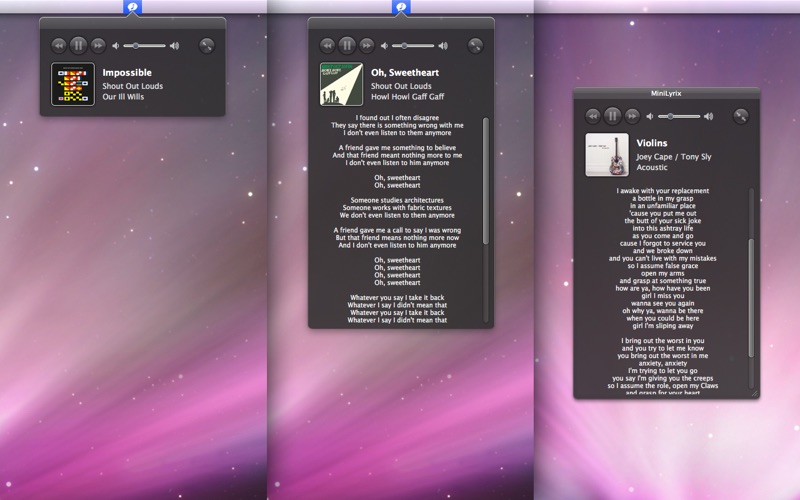
Task: Rewind track in Violins player
Action: click(x=592, y=116)
